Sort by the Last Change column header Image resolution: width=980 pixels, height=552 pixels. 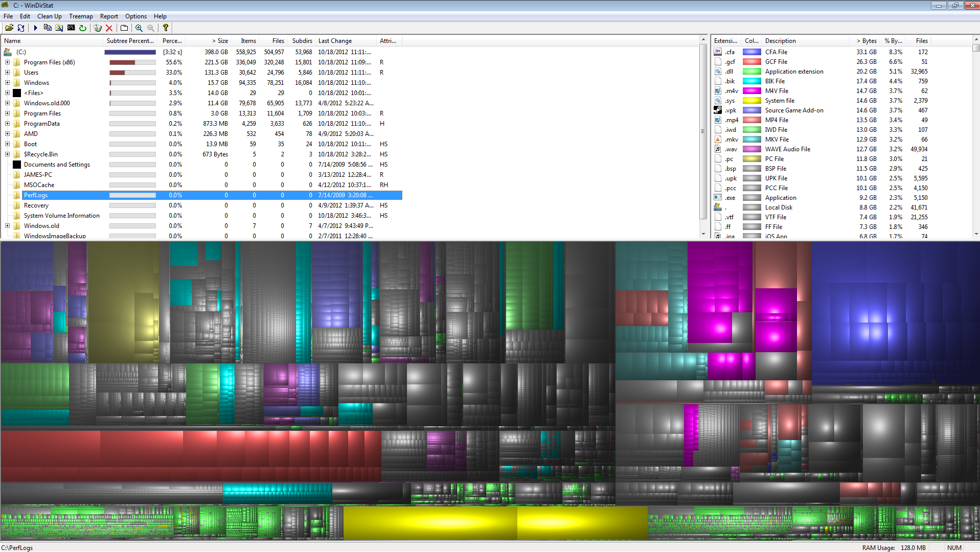[x=346, y=41]
